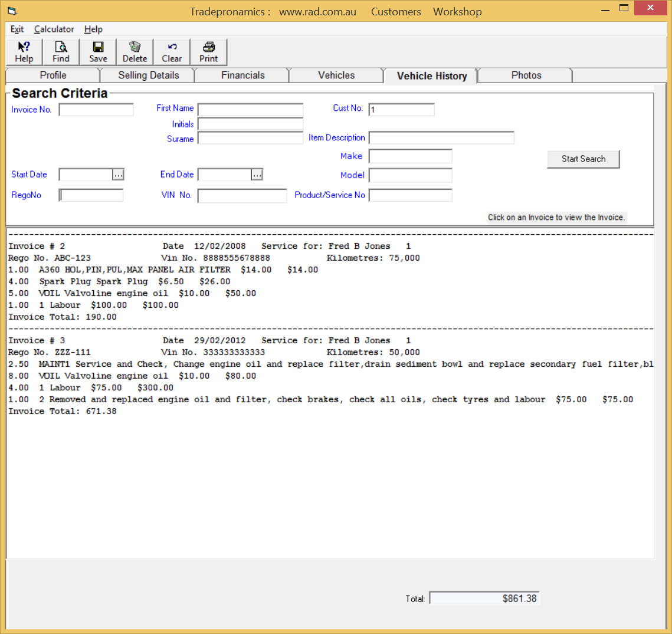The height and width of the screenshot is (634, 672).
Task: Open the Exit menu
Action: pyautogui.click(x=17, y=29)
